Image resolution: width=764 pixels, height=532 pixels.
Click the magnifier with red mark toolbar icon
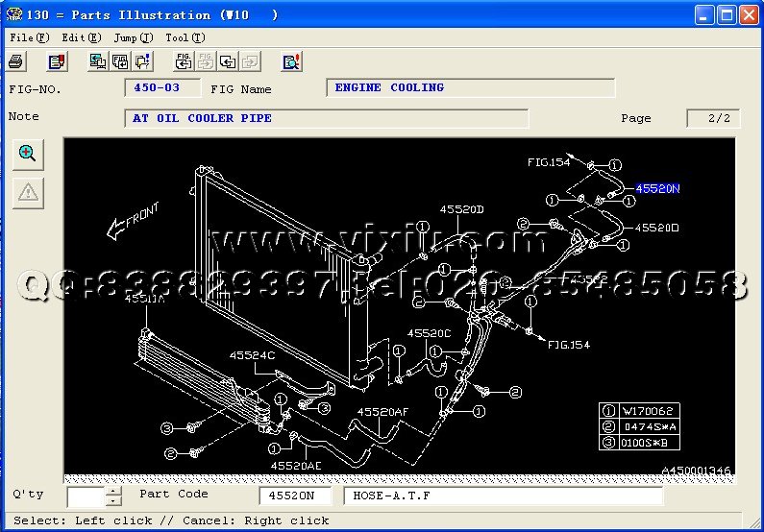tap(292, 62)
